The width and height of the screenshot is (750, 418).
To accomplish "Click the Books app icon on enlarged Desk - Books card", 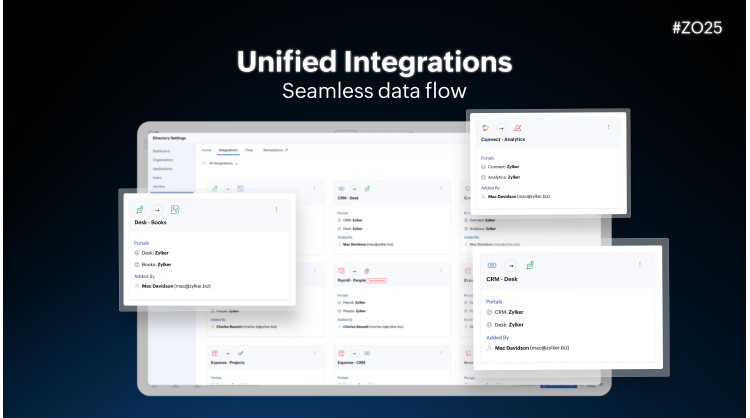I will (175, 209).
